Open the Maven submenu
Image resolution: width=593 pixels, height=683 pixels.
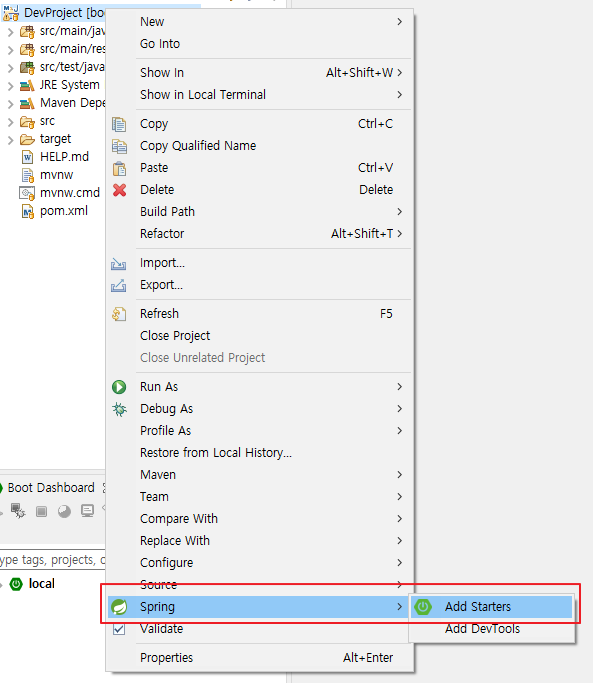tap(260, 475)
